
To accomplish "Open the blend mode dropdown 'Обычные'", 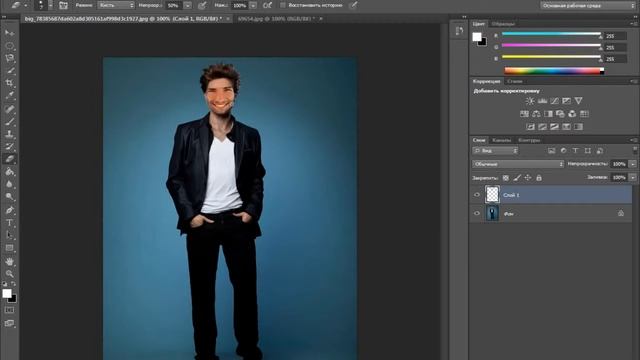I will pos(518,164).
